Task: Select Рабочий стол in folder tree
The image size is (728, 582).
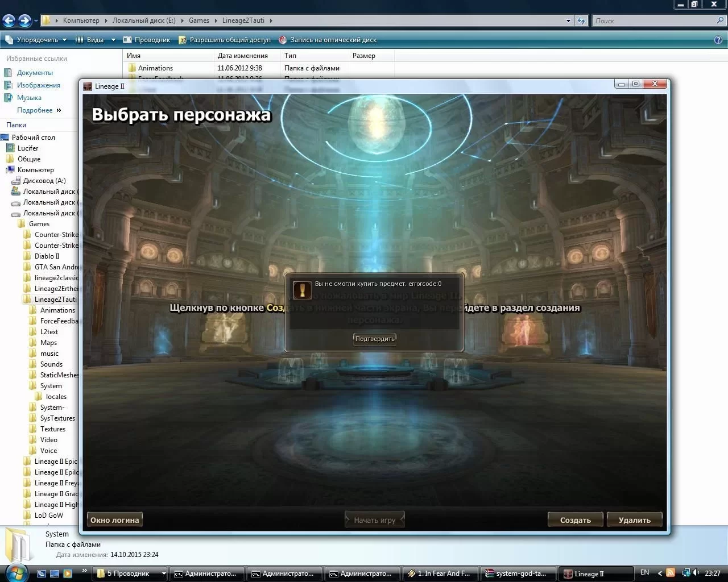Action: click(34, 138)
